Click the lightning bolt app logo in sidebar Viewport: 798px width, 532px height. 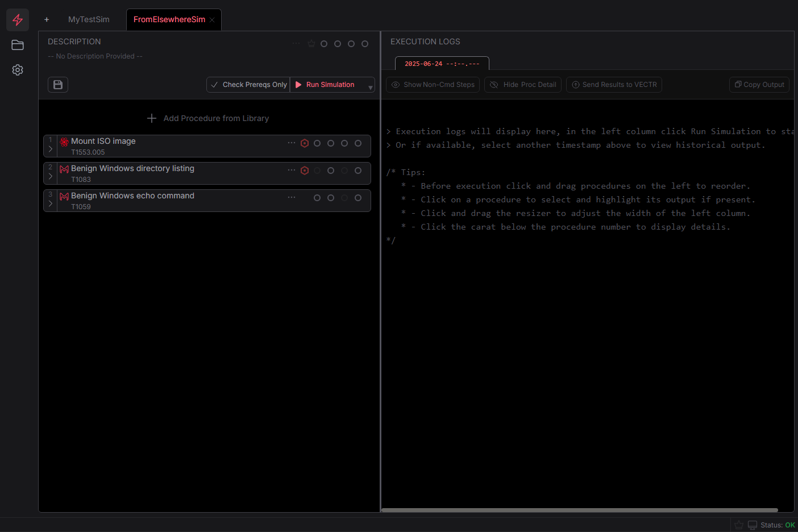pos(17,19)
